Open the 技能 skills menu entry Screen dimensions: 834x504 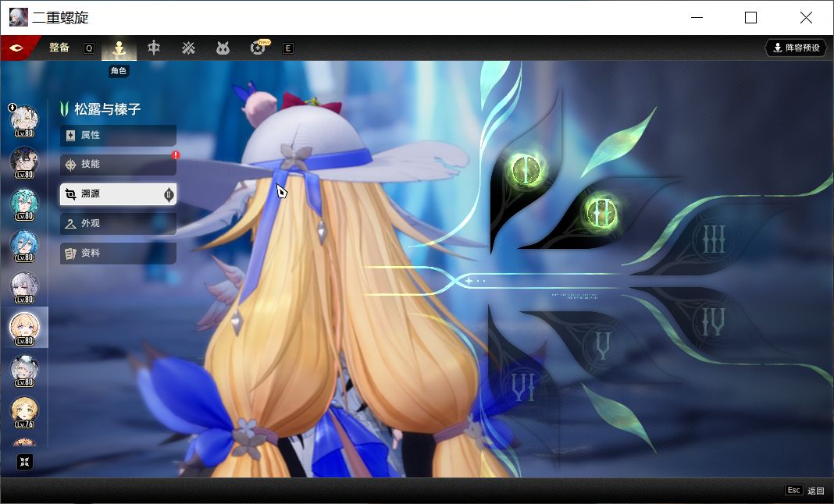pyautogui.click(x=118, y=165)
